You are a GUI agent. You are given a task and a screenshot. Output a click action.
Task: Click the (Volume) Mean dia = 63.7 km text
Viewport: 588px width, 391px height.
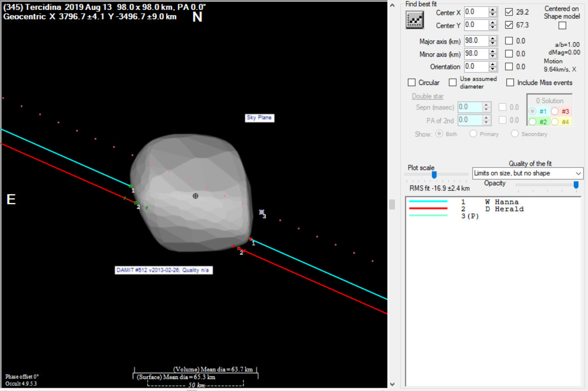click(x=212, y=369)
